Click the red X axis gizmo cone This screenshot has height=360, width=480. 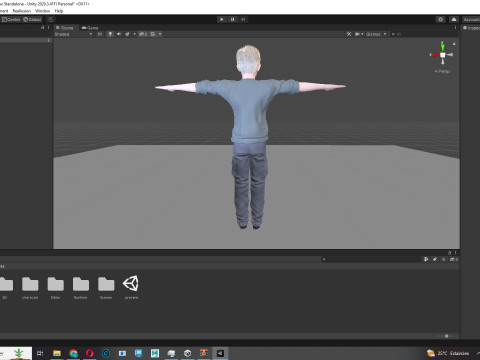point(435,55)
